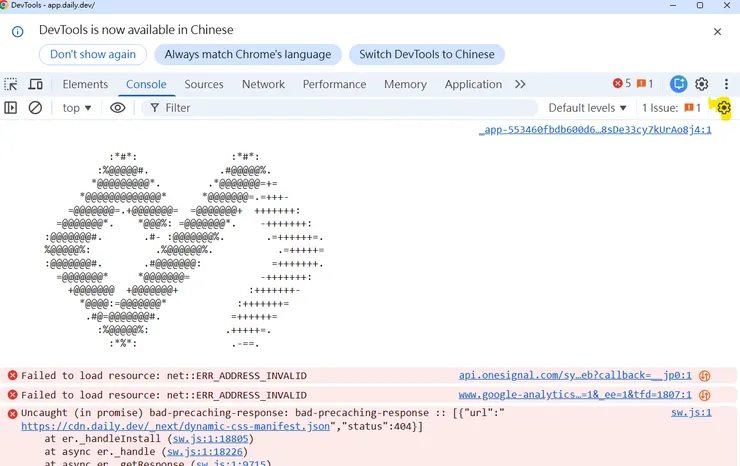Viewport: 740px width, 466px height.
Task: Click the 1 Issue flag icon in console toolbar
Action: [x=689, y=108]
